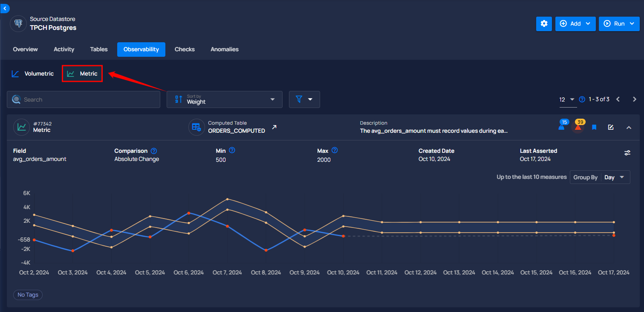The width and height of the screenshot is (644, 312).
Task: Open the Group By Day dropdown
Action: point(600,177)
